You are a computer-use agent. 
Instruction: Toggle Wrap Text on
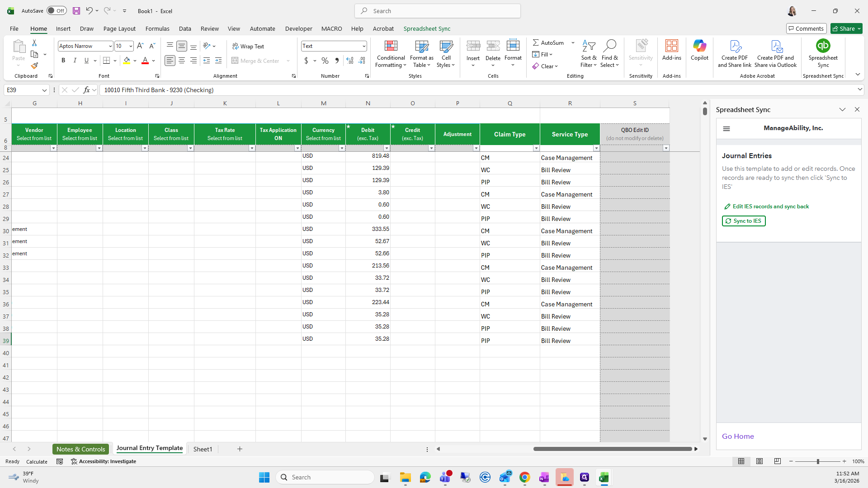248,46
